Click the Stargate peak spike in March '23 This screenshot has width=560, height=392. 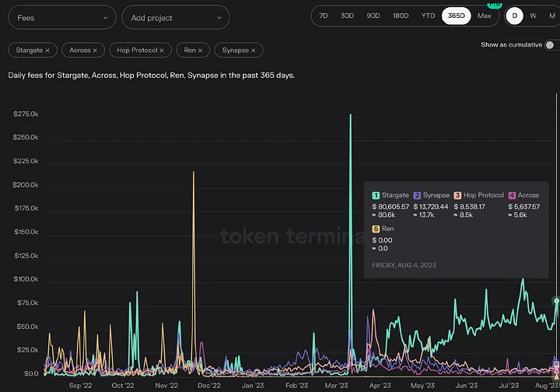tap(351, 117)
